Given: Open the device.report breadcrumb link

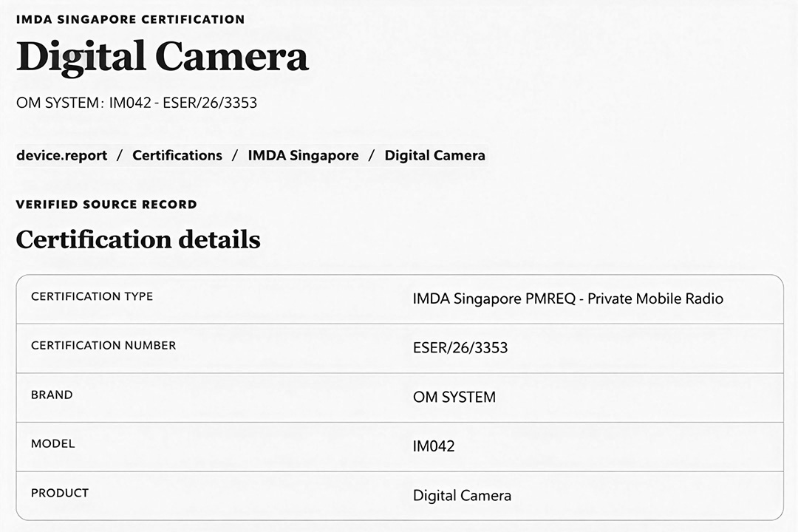Looking at the screenshot, I should pos(61,155).
